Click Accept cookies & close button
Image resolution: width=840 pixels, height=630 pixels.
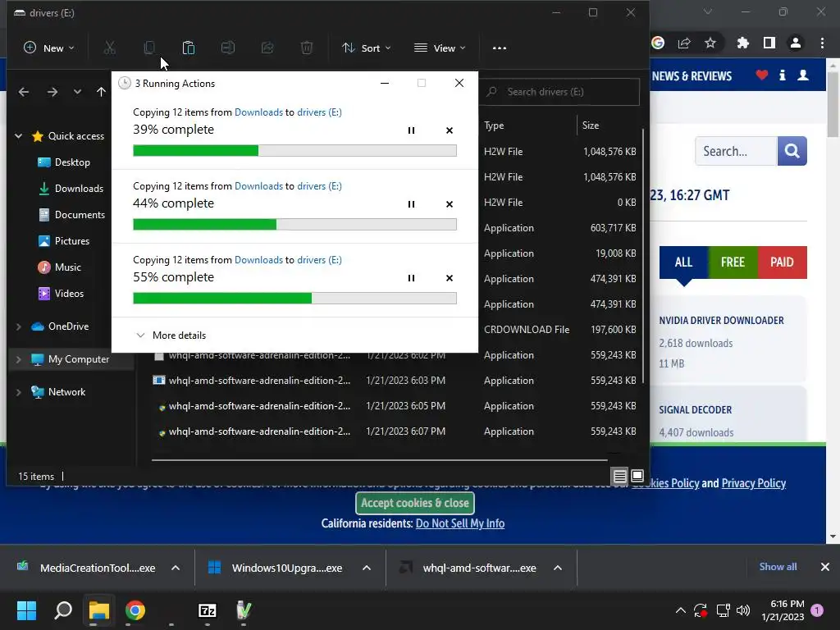pyautogui.click(x=415, y=503)
